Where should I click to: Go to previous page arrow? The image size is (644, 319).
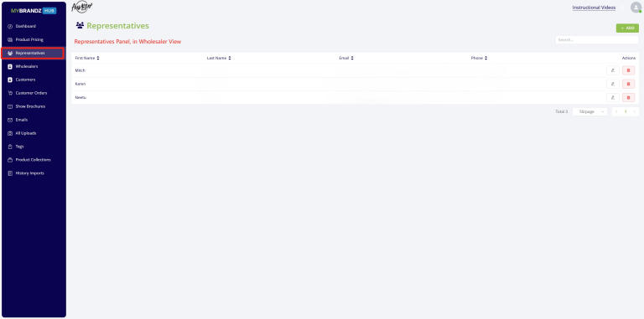point(616,111)
